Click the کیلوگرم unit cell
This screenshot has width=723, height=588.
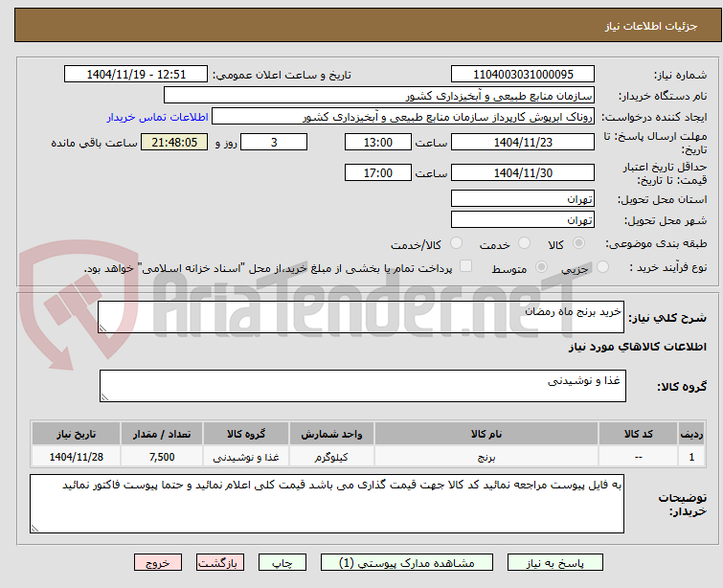(331, 457)
